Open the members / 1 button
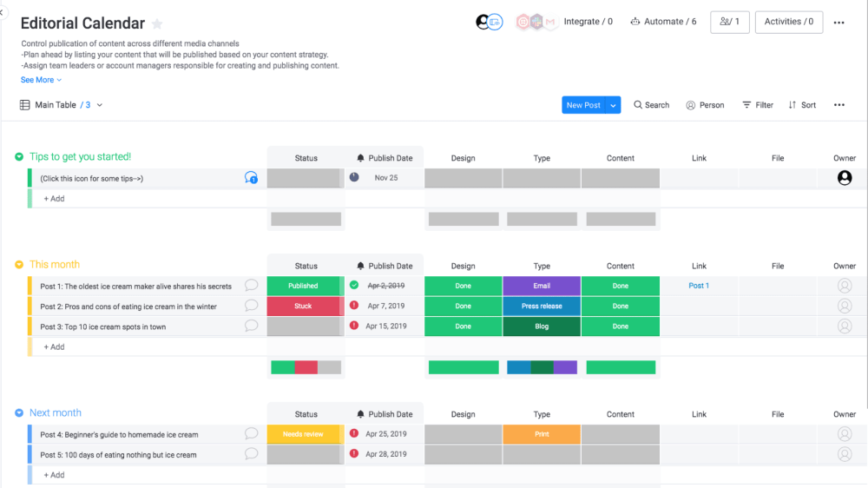 click(x=730, y=23)
